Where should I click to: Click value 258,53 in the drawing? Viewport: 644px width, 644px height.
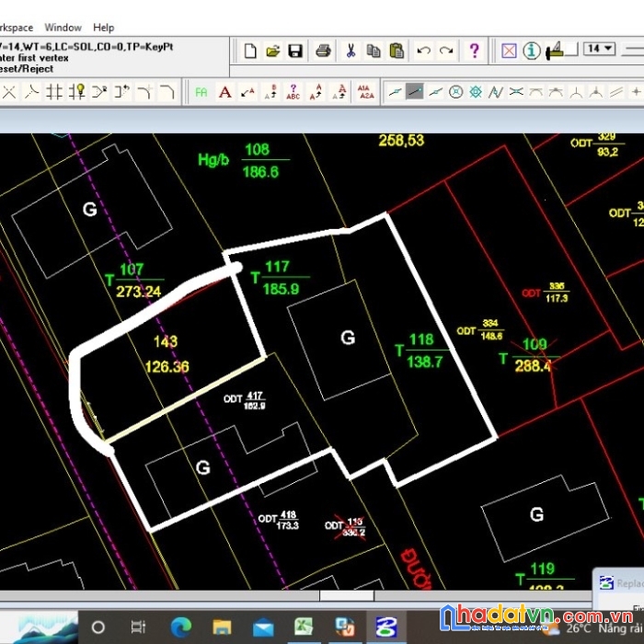click(401, 141)
